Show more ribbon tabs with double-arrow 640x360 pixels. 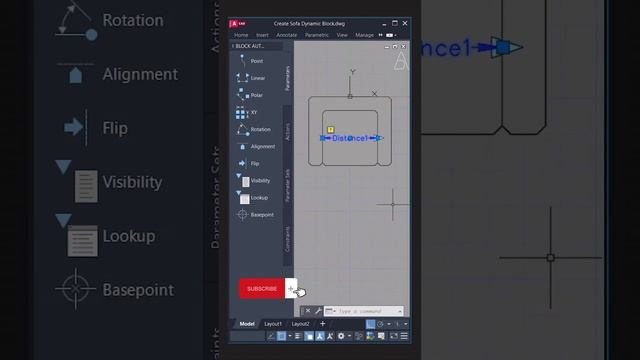point(381,35)
